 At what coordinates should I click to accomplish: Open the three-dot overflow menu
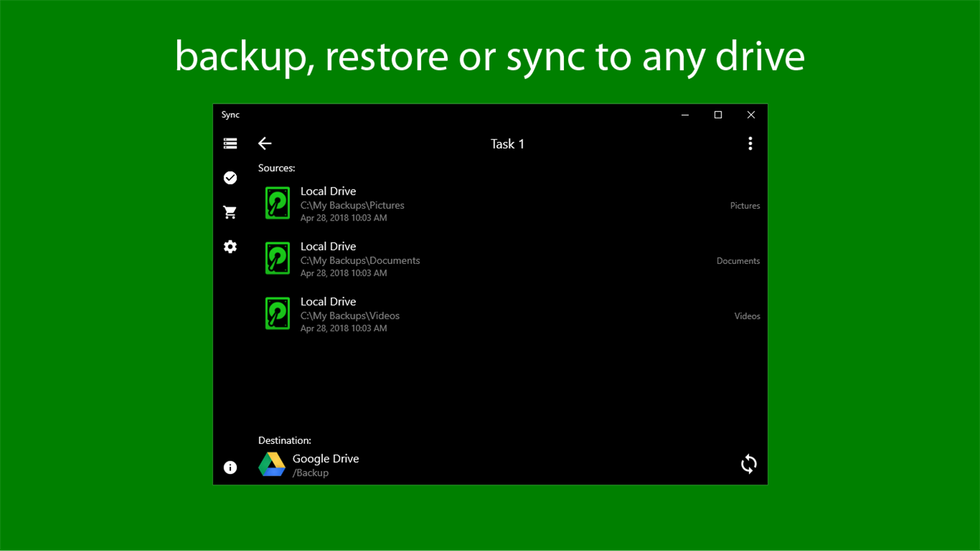750,144
